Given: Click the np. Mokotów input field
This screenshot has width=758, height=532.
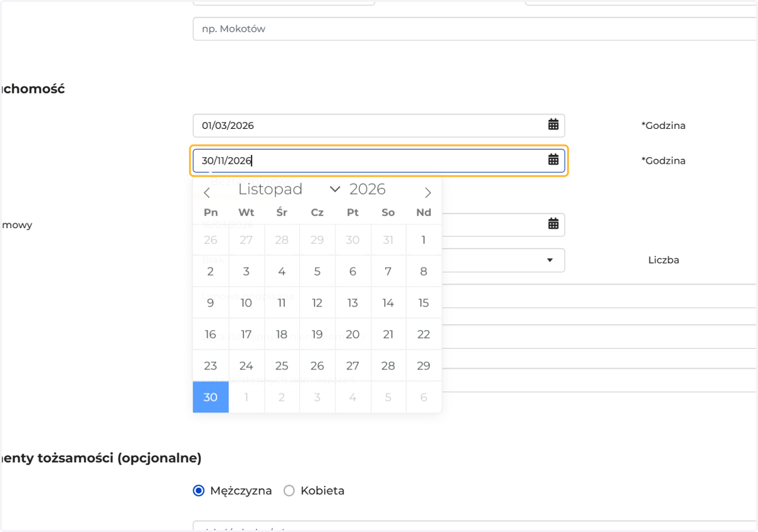Looking at the screenshot, I should 475,28.
